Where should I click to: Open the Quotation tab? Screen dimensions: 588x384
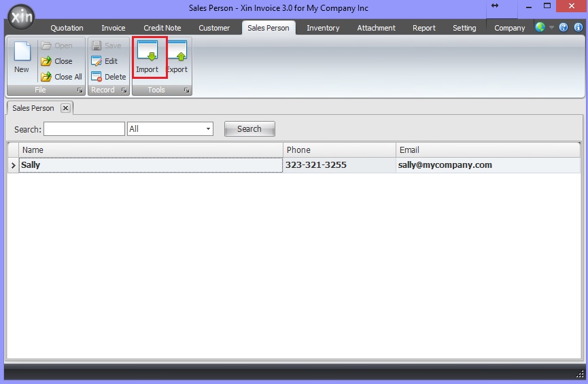[67, 28]
